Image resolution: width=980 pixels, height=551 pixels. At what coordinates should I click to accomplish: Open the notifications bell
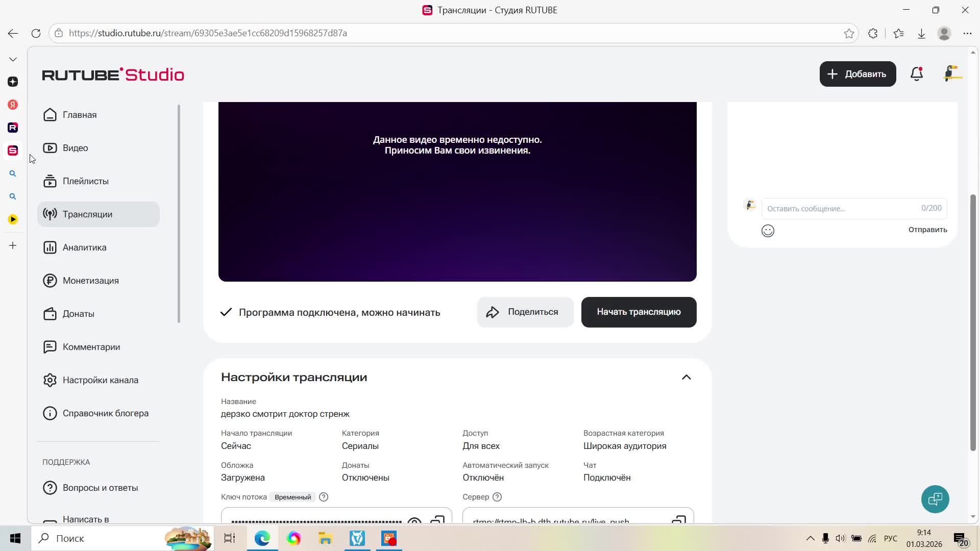coord(917,74)
